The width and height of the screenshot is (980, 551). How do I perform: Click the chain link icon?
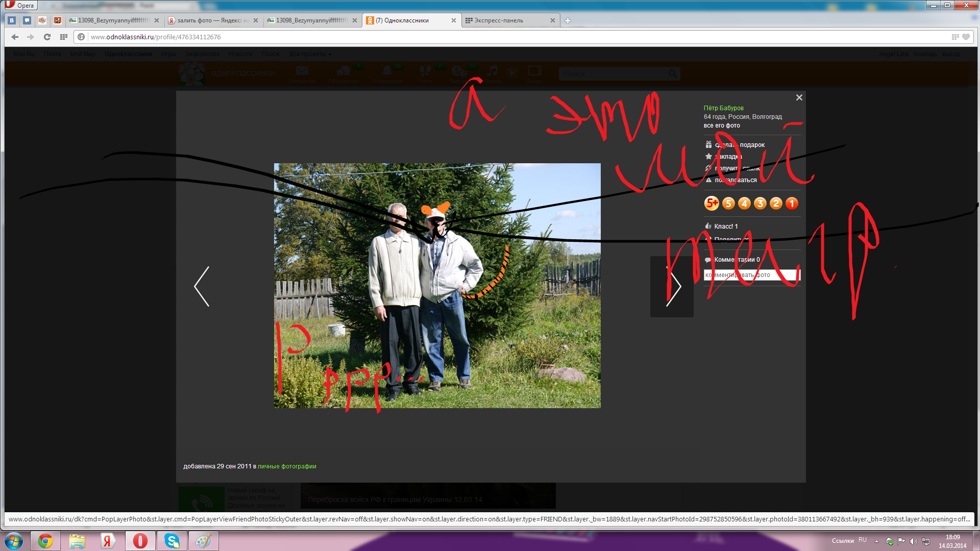point(708,168)
